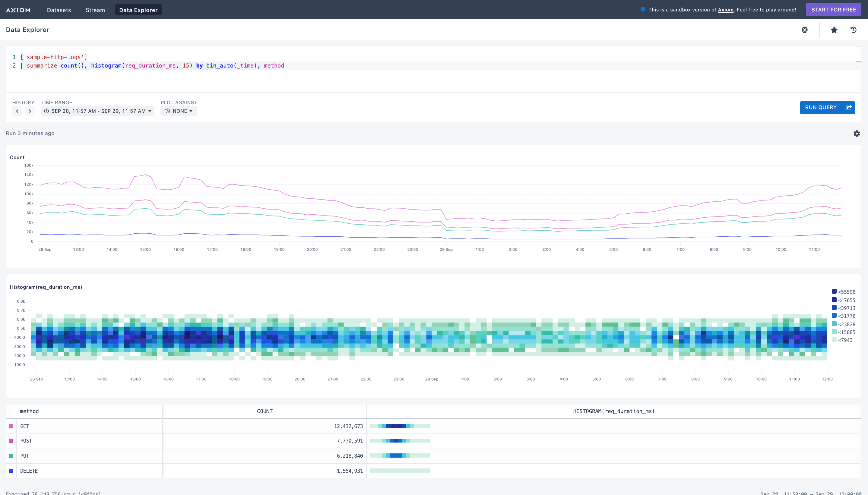Open the query history clock icon
The width and height of the screenshot is (868, 495).
tap(854, 30)
